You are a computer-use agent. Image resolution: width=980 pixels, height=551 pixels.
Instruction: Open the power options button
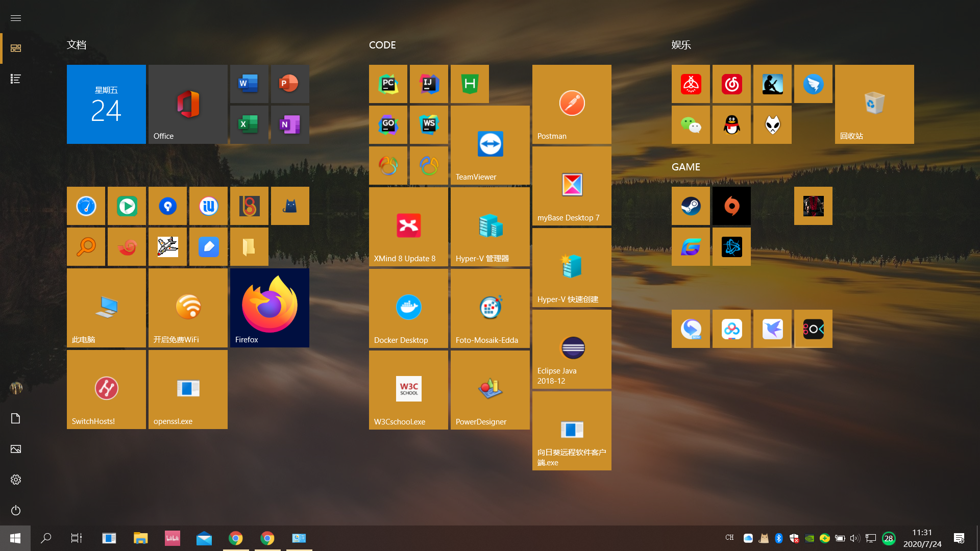click(16, 510)
